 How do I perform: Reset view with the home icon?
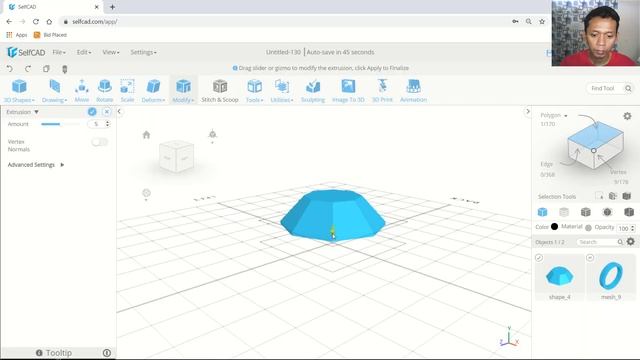146,135
